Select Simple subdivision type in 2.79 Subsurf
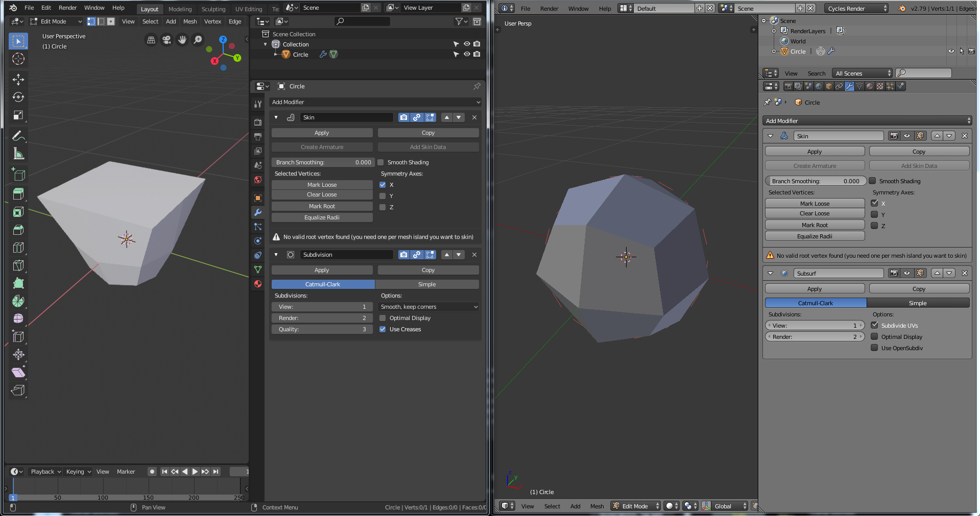Screen dimensions: 980x516 point(918,303)
